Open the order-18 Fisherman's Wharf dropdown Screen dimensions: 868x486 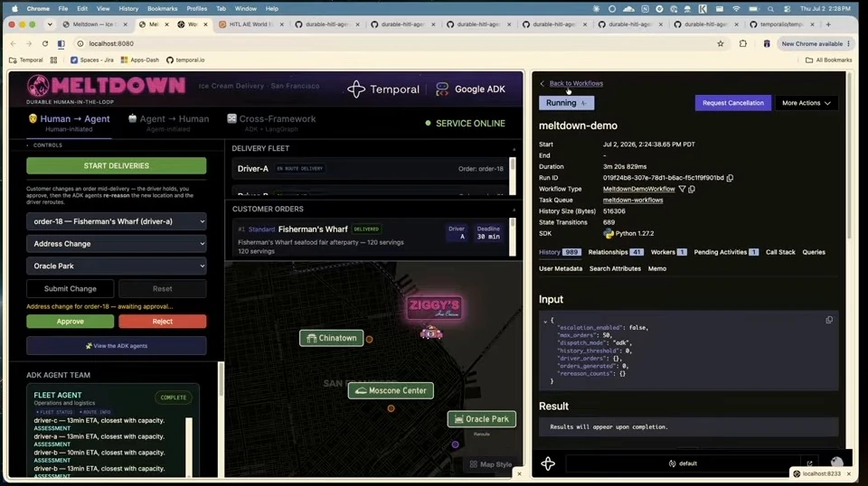coord(117,221)
